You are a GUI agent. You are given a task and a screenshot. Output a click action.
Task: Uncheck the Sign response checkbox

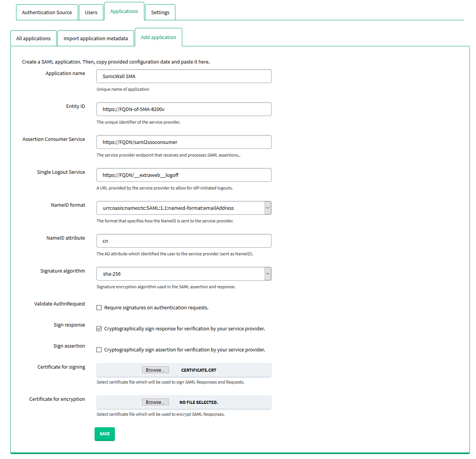tap(99, 329)
